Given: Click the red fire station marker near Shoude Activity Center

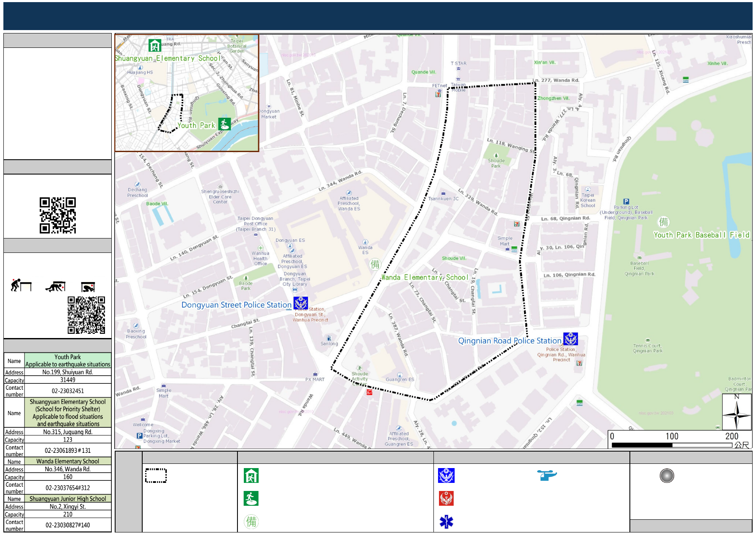Looking at the screenshot, I should click(x=369, y=392).
